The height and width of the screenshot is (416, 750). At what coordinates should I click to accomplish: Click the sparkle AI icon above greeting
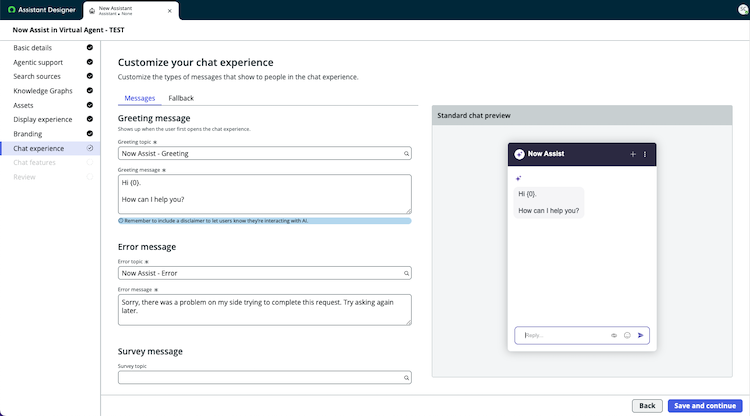[x=518, y=178]
